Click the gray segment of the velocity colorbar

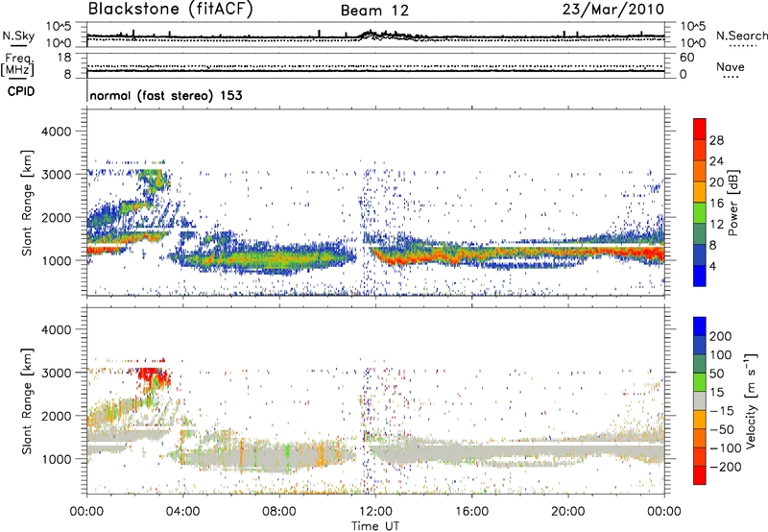700,401
